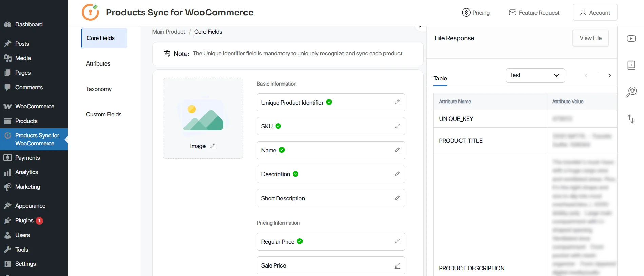Open Tools in sidebar
Screen dimensions: 644x276
(x=34, y=250)
